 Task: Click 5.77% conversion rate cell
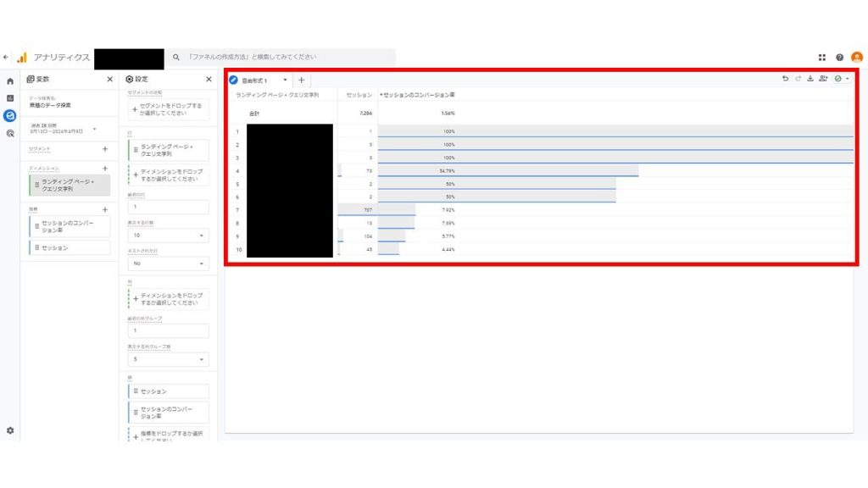[x=448, y=236]
